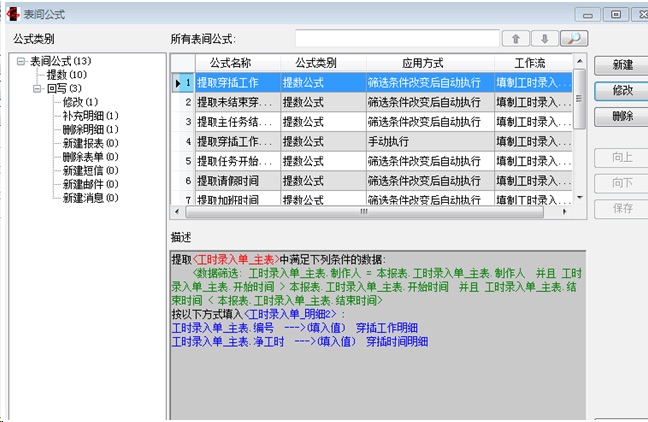Collapse the 回写 (3) tree node
648x422 pixels.
coord(37,89)
